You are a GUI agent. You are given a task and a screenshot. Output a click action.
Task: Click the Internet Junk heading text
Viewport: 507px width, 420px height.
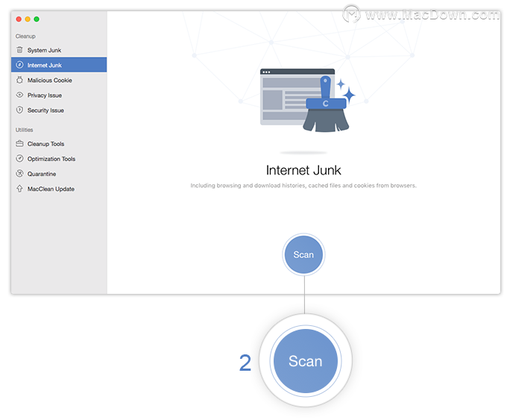(303, 170)
